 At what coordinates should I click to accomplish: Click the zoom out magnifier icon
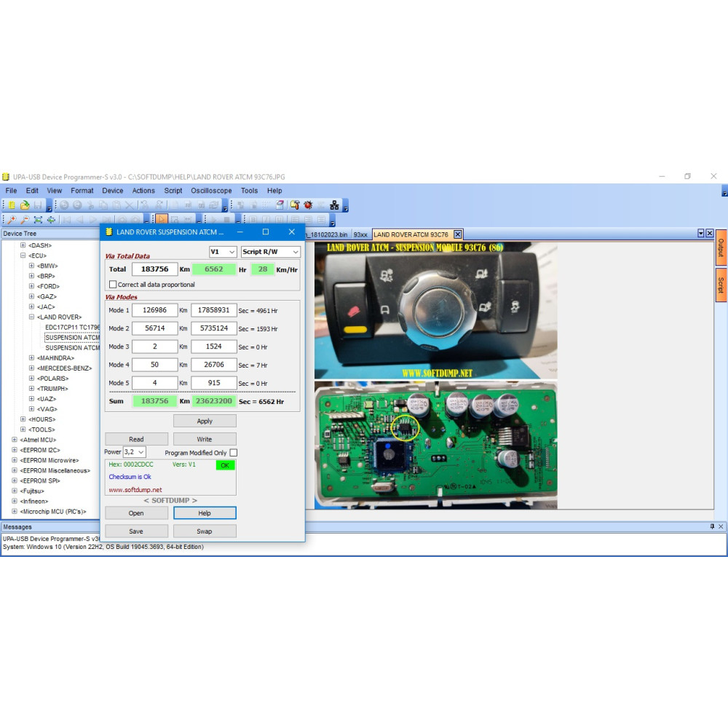click(25, 220)
